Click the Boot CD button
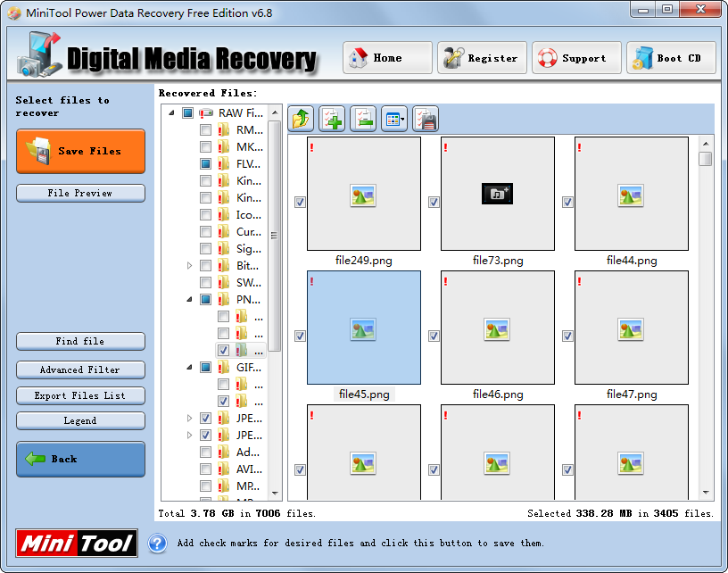The height and width of the screenshot is (573, 728). pos(671,58)
